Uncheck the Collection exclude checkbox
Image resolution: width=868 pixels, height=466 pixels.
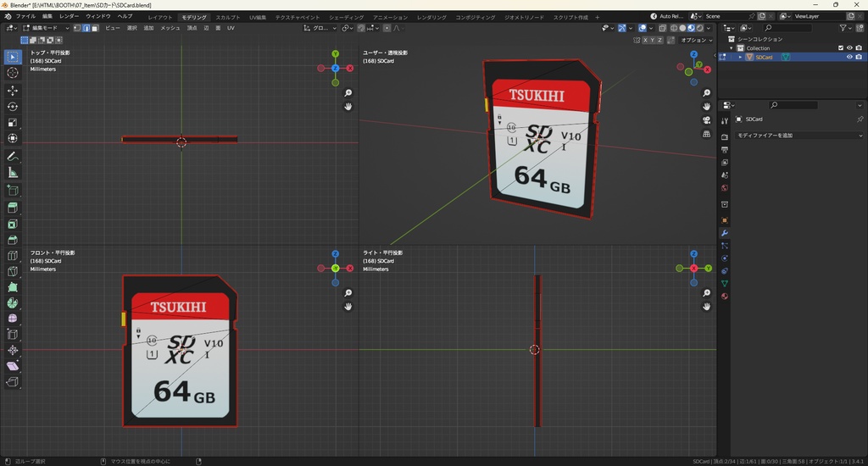(x=841, y=48)
